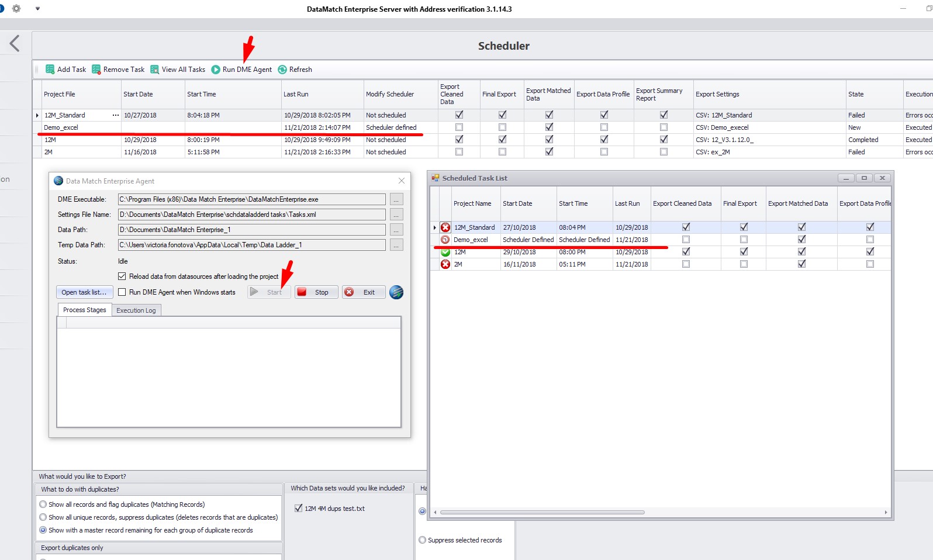Select Suppress selected records option

point(423,540)
